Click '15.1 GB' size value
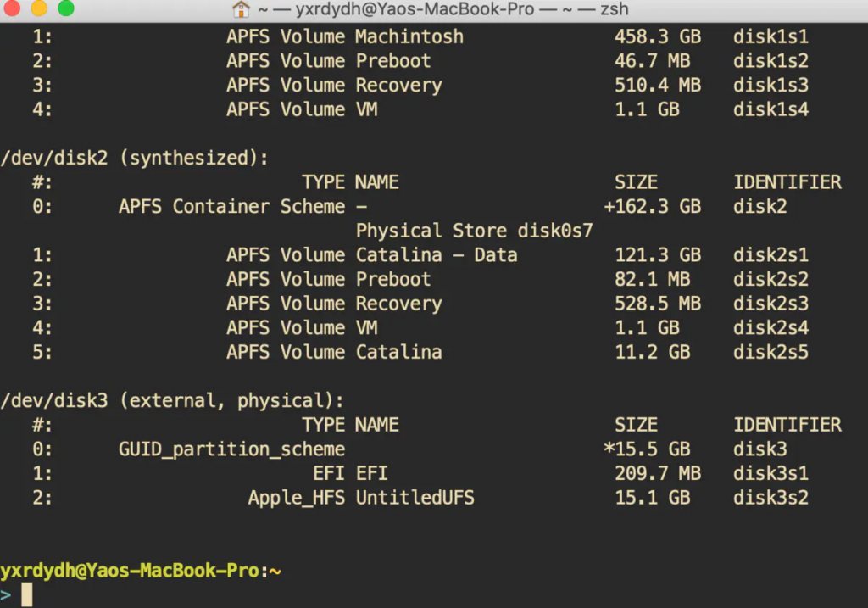Screen dimensions: 868x608 click(x=652, y=499)
